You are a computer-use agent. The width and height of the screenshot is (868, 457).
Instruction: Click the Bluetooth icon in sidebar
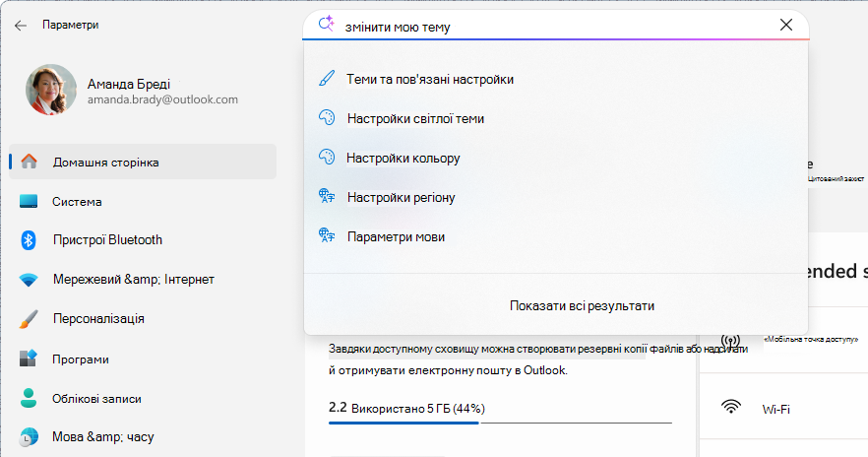coord(29,240)
